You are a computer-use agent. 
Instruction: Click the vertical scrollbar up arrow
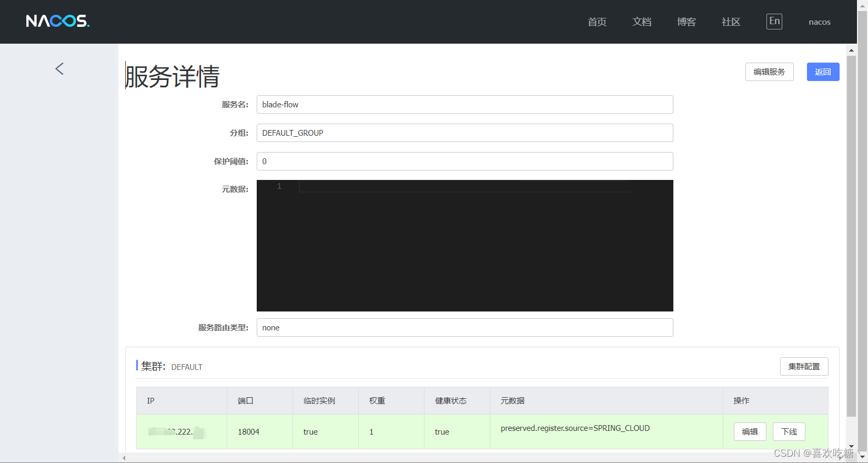[x=851, y=51]
